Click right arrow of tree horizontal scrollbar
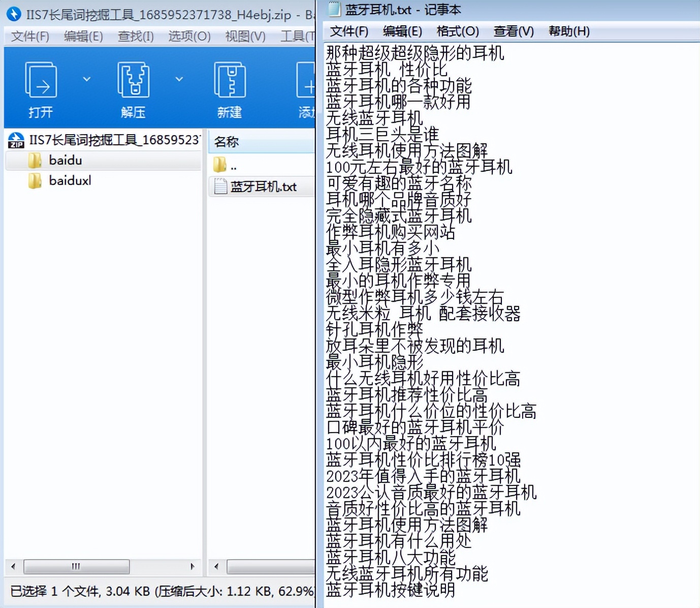Viewport: 700px width, 608px height. coord(192,566)
